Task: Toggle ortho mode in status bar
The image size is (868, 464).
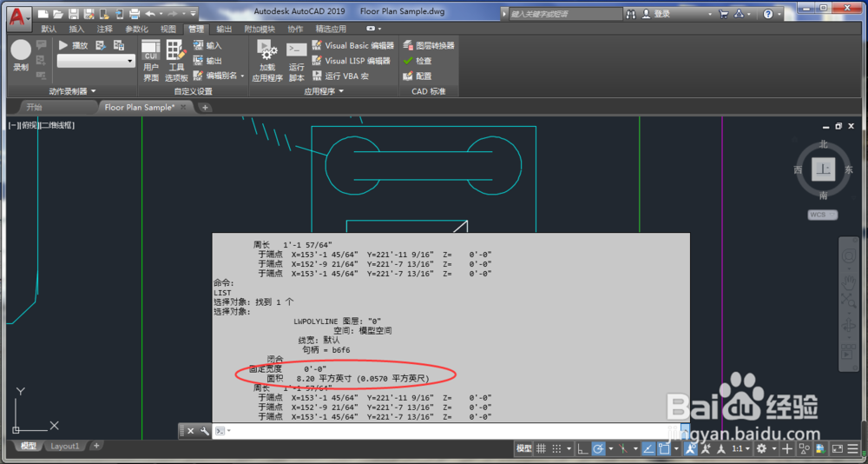Action: point(582,448)
